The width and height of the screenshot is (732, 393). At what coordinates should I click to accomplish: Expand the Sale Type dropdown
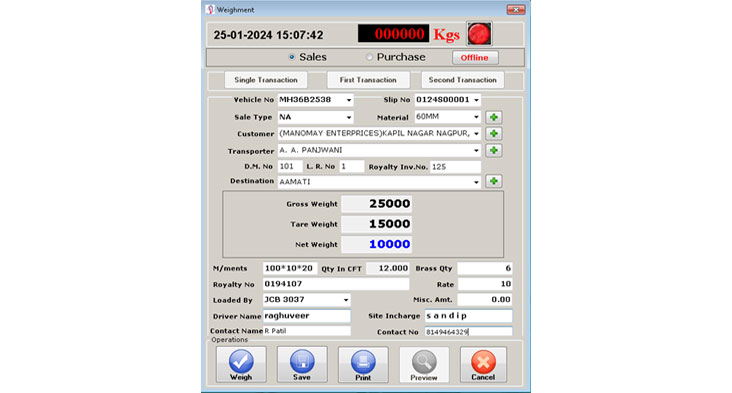(x=348, y=117)
